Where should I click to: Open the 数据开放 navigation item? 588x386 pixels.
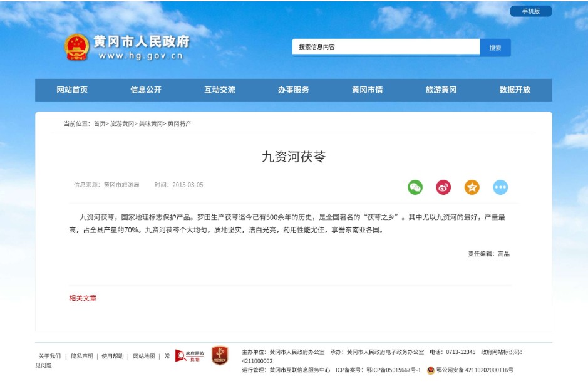tap(515, 90)
